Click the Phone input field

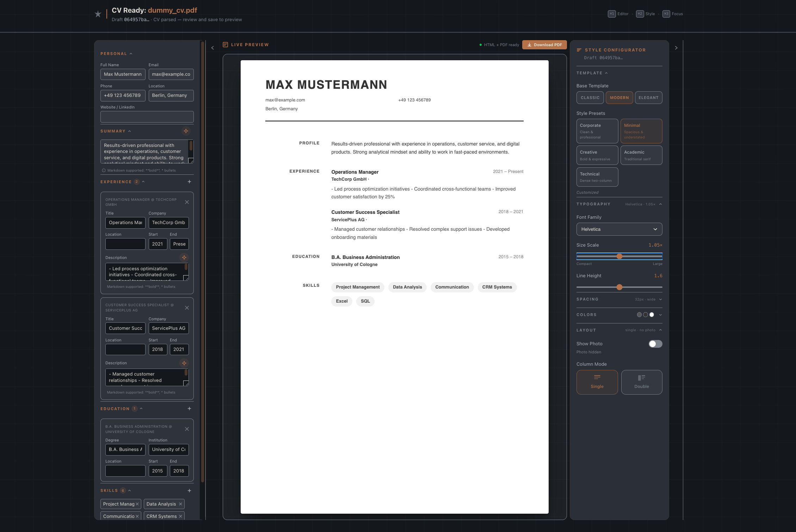pos(123,95)
